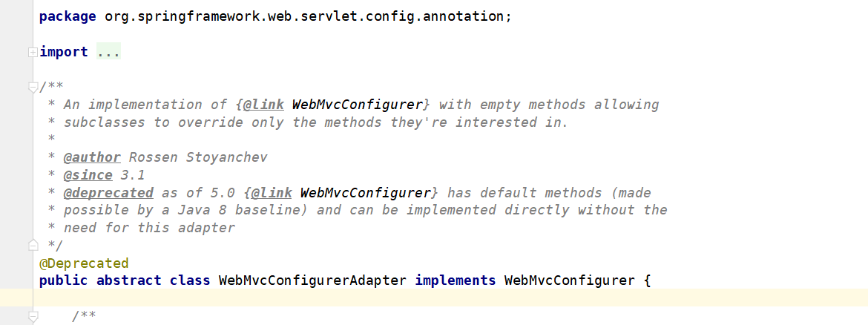The height and width of the screenshot is (325, 868).
Task: Click the package keyword
Action: 68,16
